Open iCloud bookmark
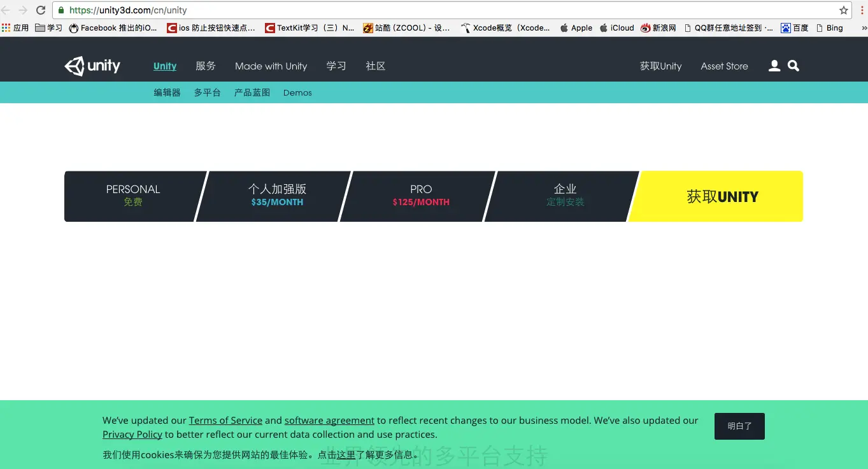This screenshot has width=868, height=469. 617,28
